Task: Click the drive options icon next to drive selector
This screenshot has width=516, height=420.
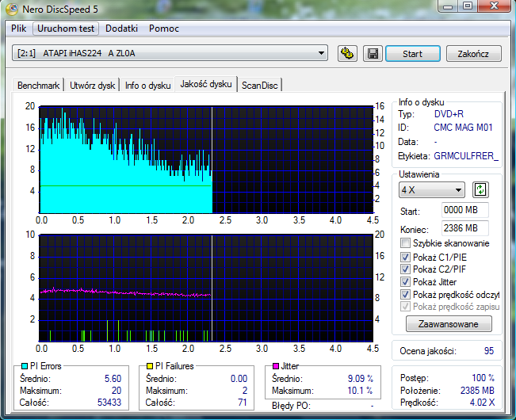Action: [x=347, y=53]
